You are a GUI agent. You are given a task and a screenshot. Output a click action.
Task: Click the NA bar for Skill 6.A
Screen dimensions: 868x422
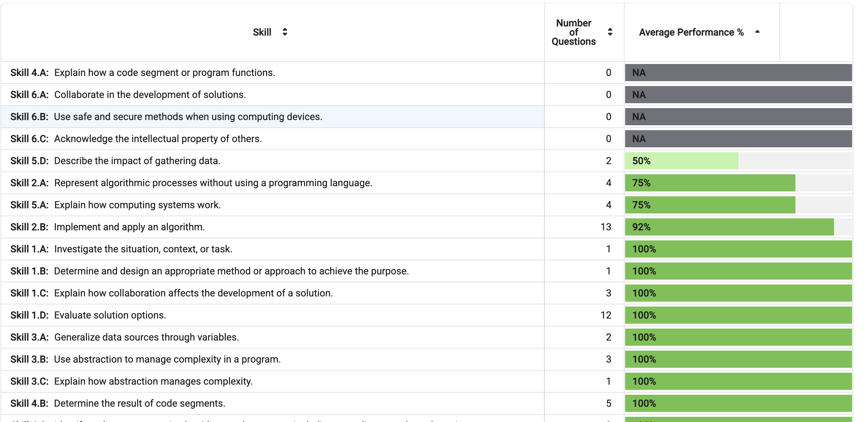tap(738, 95)
